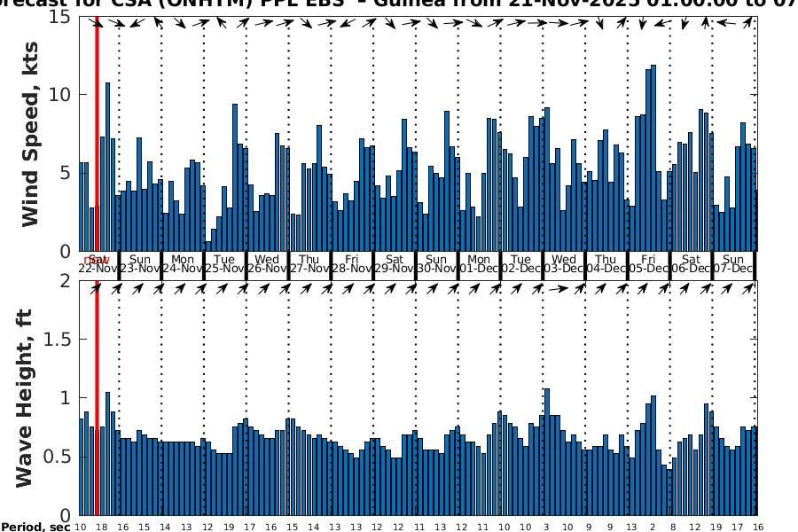798x532 pixels.
Task: Click the Sat 29-Nov date label
Action: tap(394, 264)
